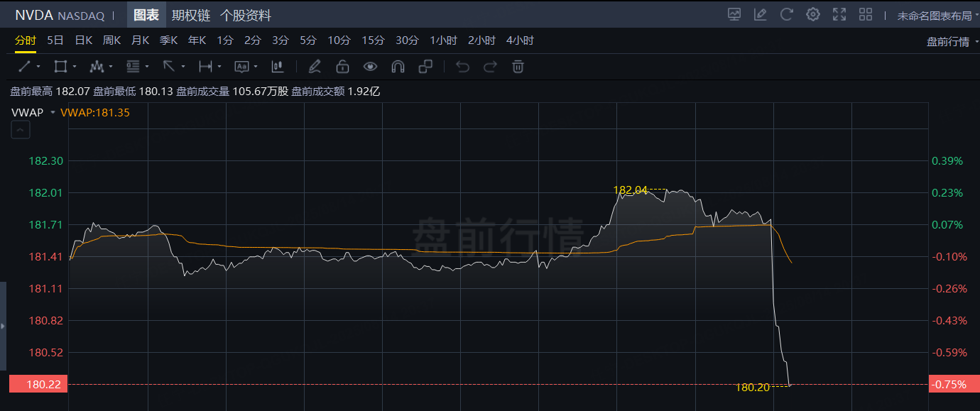The width and height of the screenshot is (980, 411).
Task: Select the 1分 timeframe
Action: pos(225,40)
